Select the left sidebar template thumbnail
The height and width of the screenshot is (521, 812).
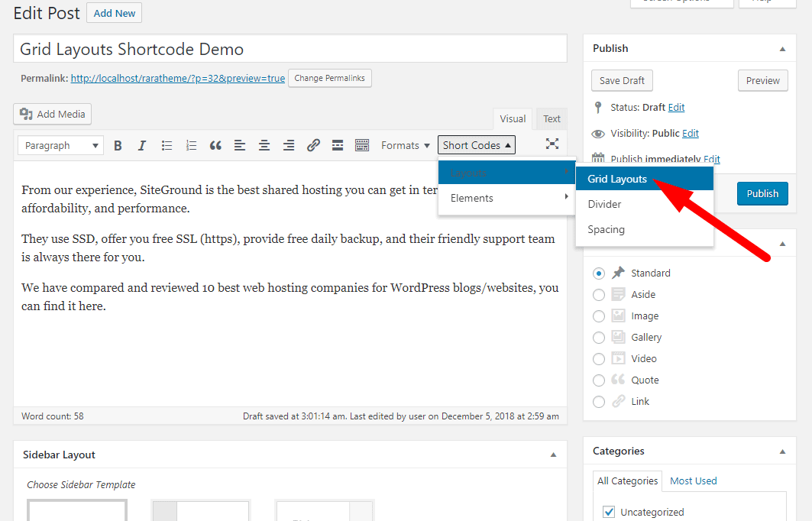[x=201, y=510]
